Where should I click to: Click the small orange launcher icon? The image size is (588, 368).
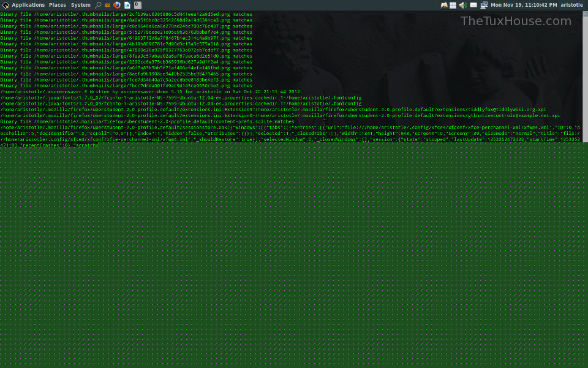(x=108, y=5)
